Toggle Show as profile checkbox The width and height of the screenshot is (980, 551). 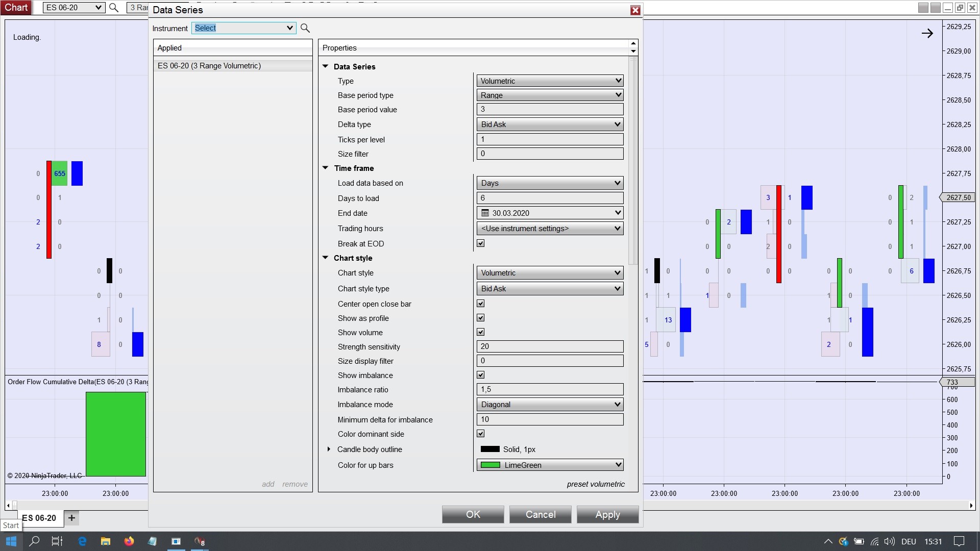480,318
